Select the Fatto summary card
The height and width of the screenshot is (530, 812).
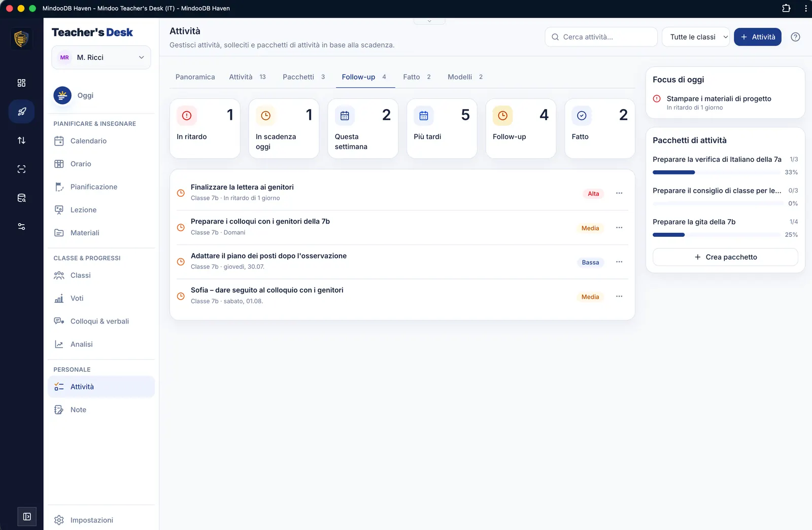click(600, 129)
